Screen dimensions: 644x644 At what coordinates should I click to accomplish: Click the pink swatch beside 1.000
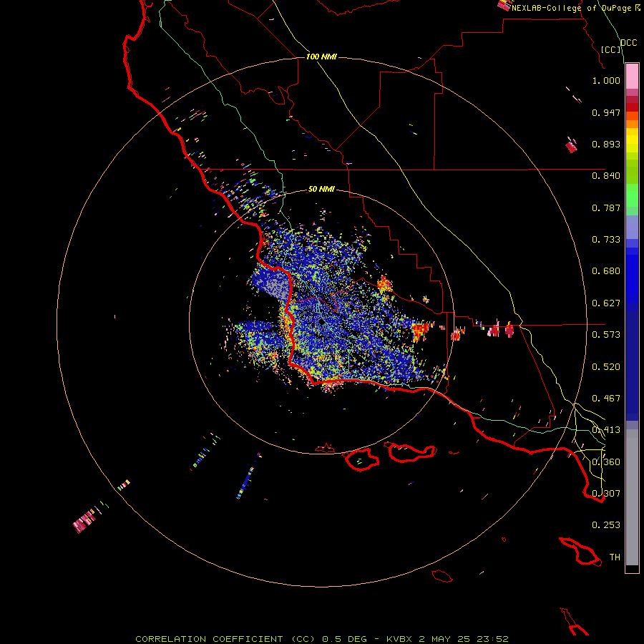[x=632, y=76]
